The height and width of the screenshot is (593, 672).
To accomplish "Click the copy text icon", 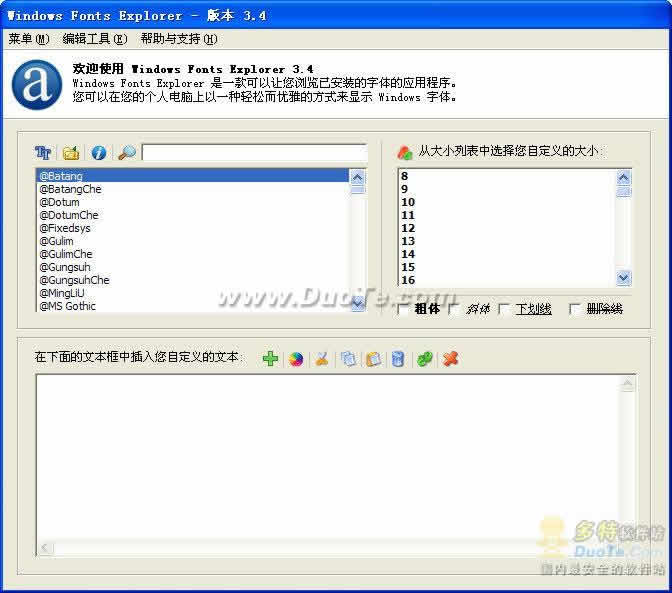I will (x=348, y=359).
